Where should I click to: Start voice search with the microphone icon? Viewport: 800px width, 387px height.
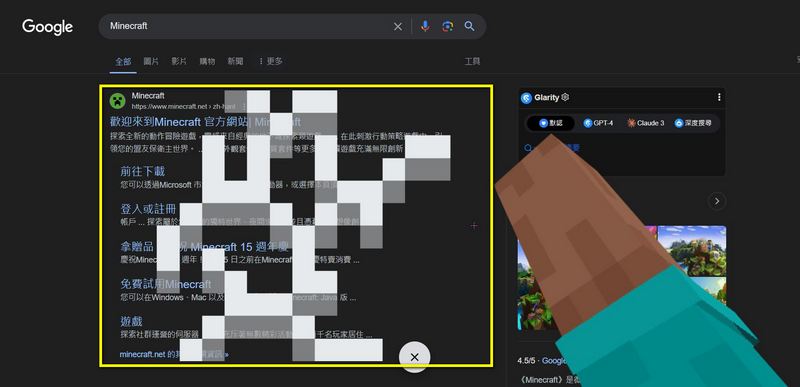[425, 27]
